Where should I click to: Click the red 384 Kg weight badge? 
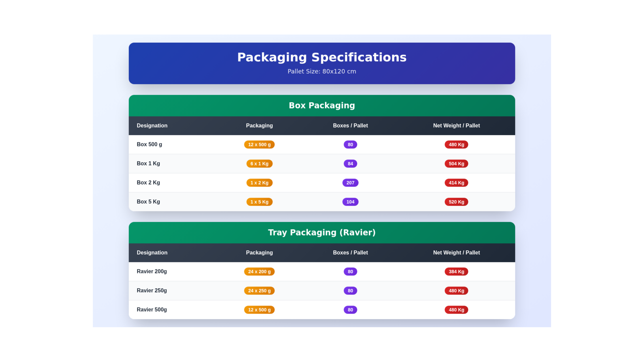(456, 271)
